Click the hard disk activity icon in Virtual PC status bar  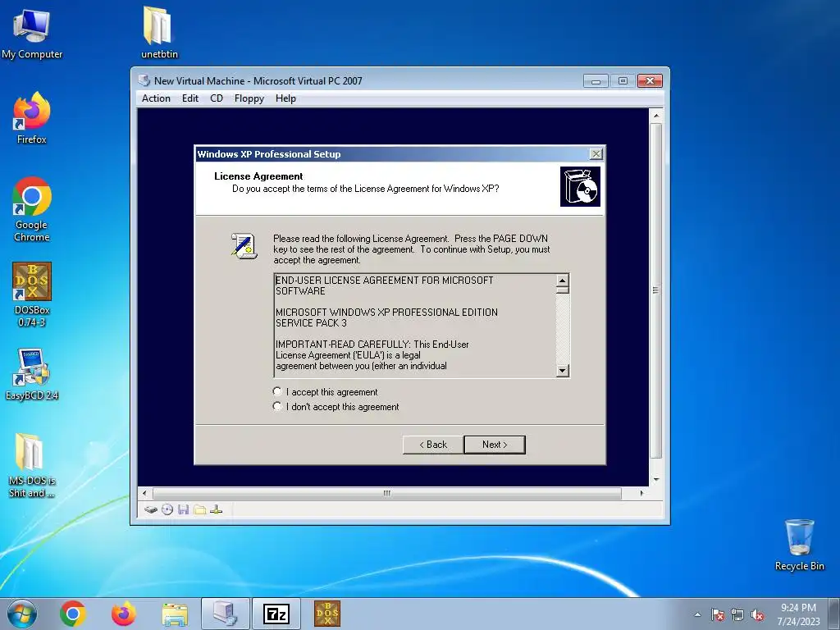151,509
